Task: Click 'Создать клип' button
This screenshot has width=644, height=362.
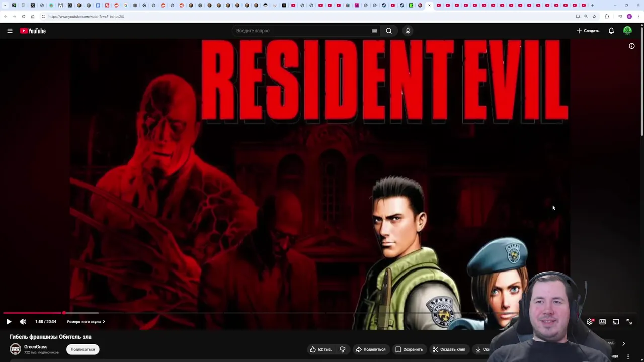Action: pos(449,349)
